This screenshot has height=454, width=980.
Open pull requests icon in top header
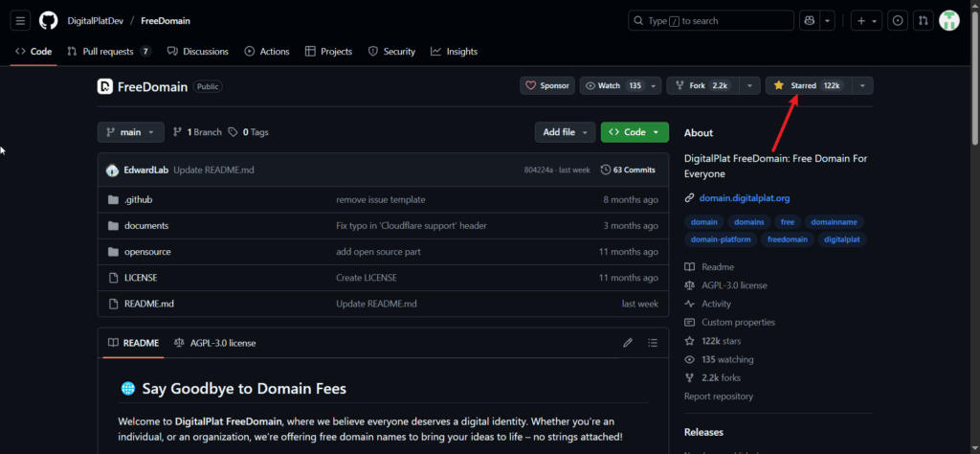point(923,21)
